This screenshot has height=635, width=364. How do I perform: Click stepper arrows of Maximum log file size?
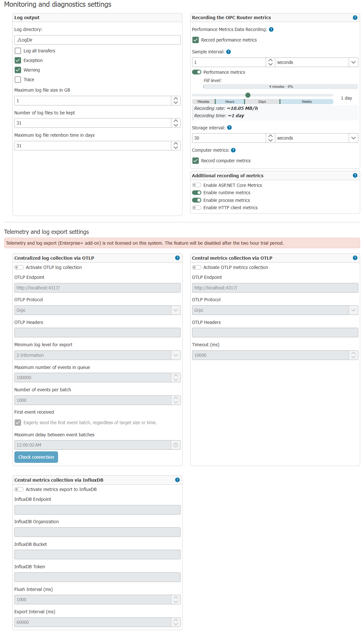pyautogui.click(x=175, y=101)
